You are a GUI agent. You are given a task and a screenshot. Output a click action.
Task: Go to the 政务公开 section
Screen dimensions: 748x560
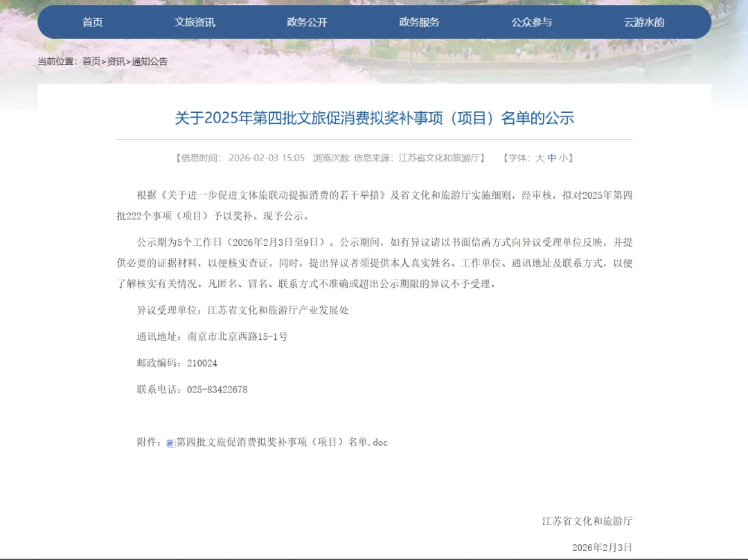point(307,22)
